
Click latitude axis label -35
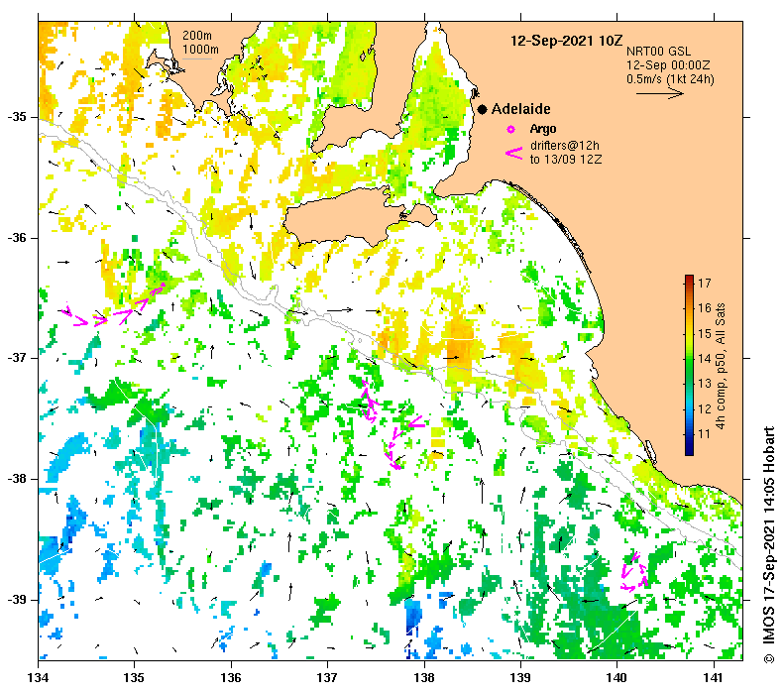(17, 117)
